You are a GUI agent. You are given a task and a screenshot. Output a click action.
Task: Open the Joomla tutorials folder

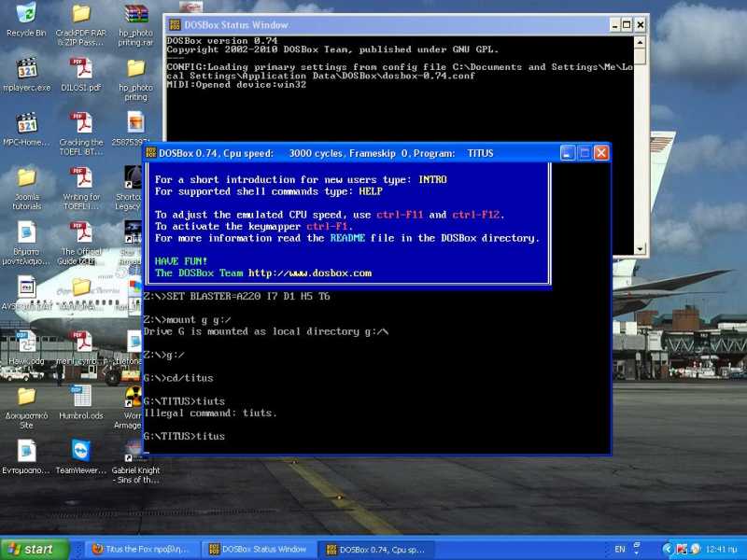(26, 178)
